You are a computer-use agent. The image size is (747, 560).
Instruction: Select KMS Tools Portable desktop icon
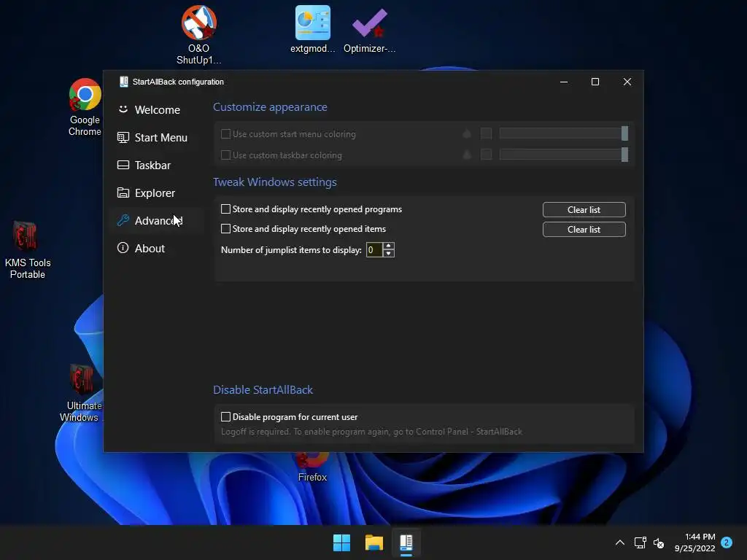pyautogui.click(x=27, y=250)
